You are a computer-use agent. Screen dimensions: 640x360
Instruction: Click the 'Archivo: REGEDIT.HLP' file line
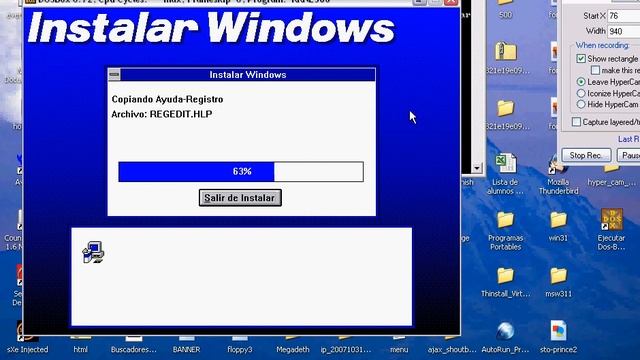[x=162, y=114]
